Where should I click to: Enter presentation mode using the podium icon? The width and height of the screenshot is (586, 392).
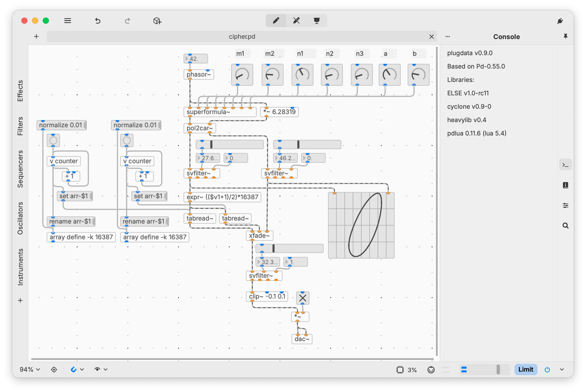[317, 21]
